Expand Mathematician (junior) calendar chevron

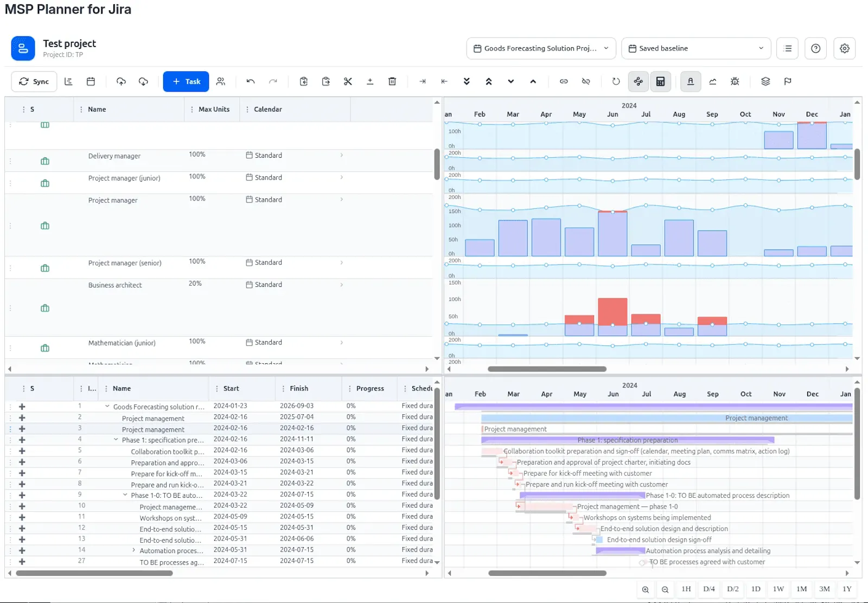click(x=341, y=342)
